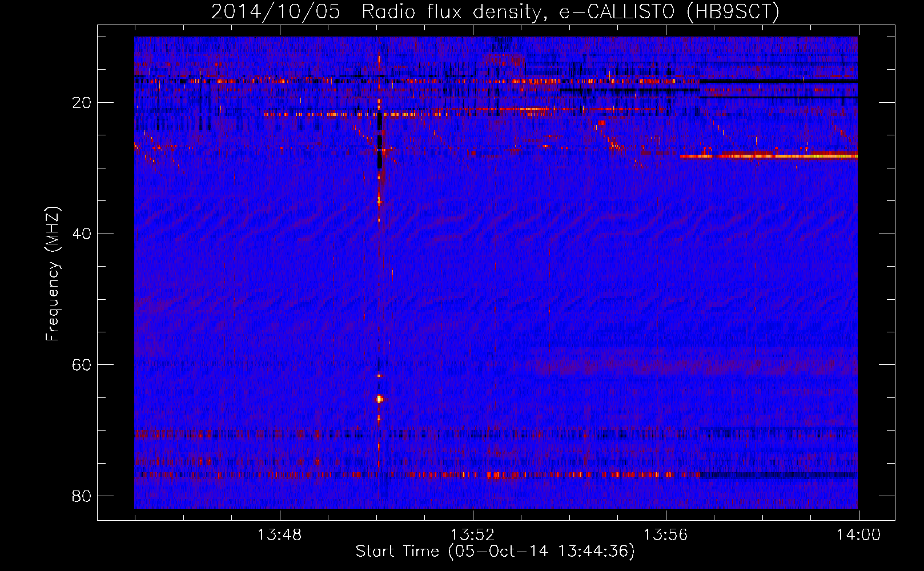Click the frequency tick label "60"
The width and height of the screenshot is (924, 571).
coord(82,364)
